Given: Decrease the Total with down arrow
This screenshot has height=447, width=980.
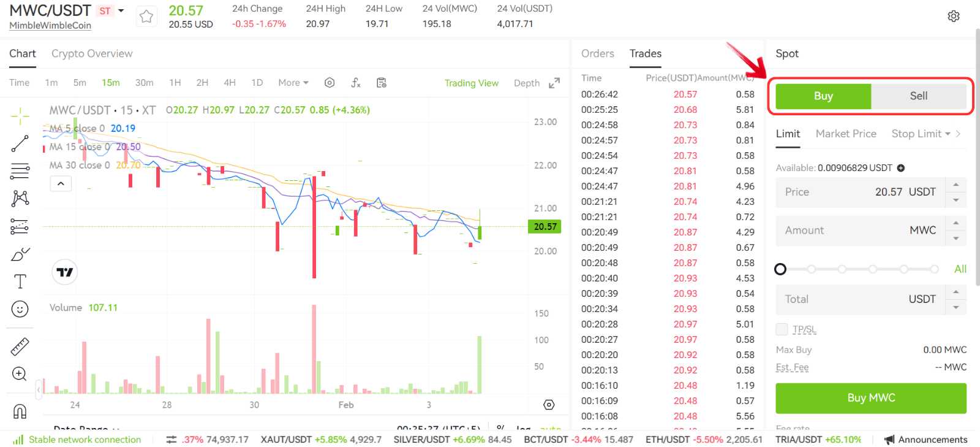Looking at the screenshot, I should click(x=956, y=307).
